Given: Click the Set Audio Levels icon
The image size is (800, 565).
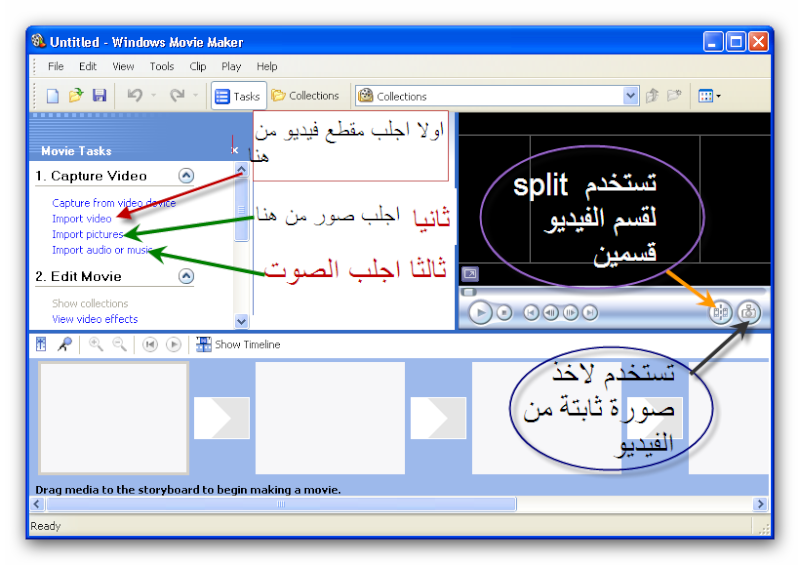Looking at the screenshot, I should click(41, 345).
